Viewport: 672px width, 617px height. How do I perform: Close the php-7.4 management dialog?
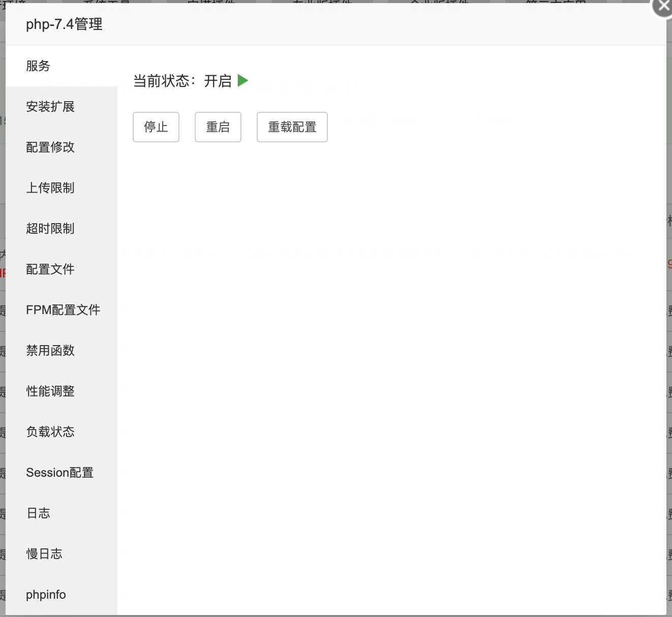[663, 7]
